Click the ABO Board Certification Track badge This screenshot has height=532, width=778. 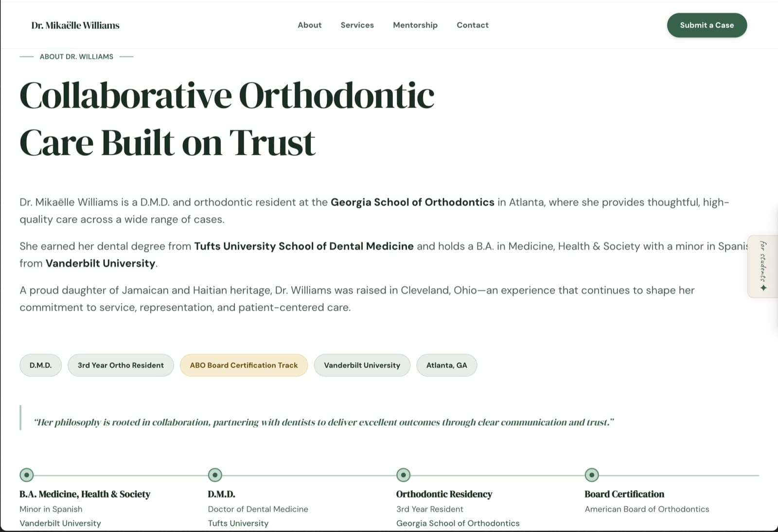click(244, 365)
